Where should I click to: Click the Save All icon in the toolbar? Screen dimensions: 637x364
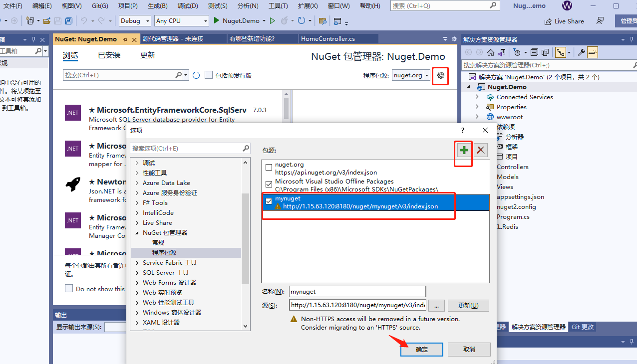(x=68, y=21)
